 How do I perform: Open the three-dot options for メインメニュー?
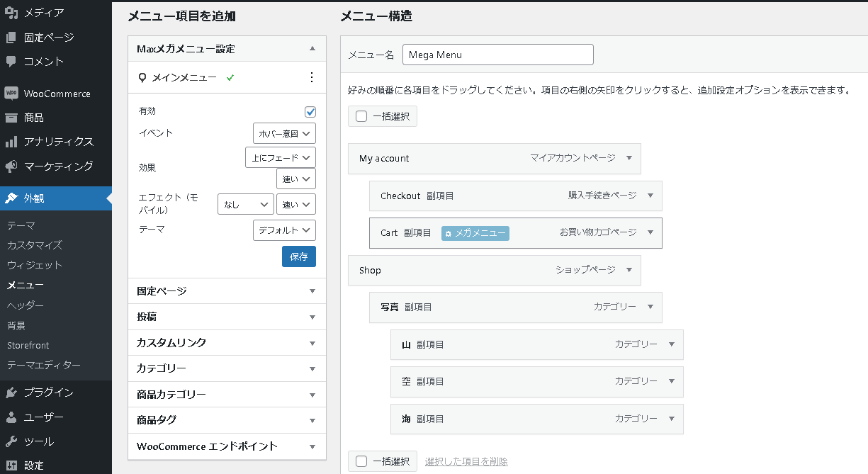click(x=312, y=78)
